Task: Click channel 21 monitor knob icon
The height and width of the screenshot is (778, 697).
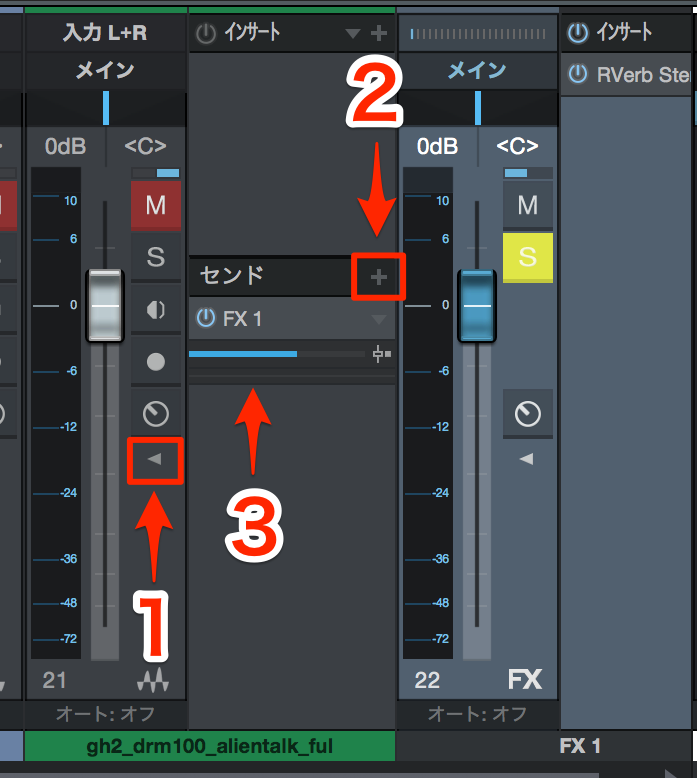Action: point(156,413)
